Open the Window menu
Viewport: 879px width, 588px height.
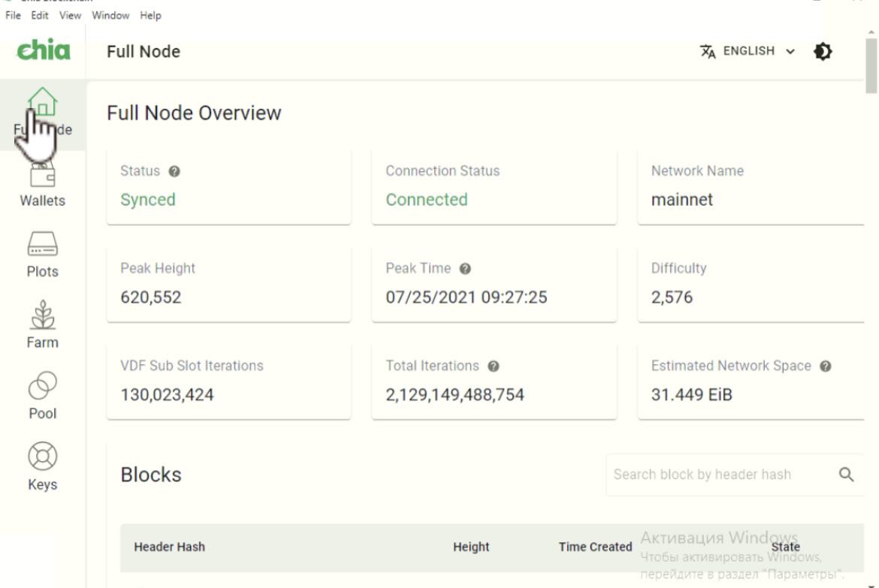(x=110, y=16)
